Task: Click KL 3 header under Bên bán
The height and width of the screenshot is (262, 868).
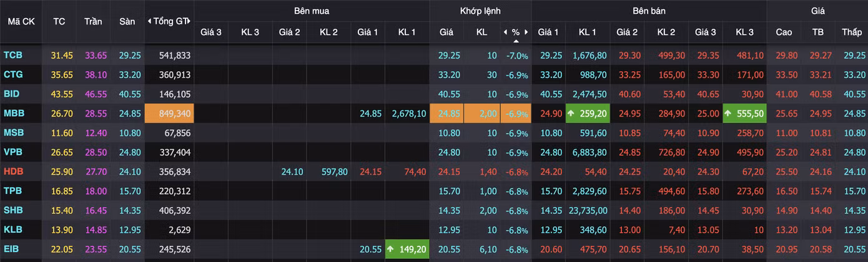Action: pos(744,32)
